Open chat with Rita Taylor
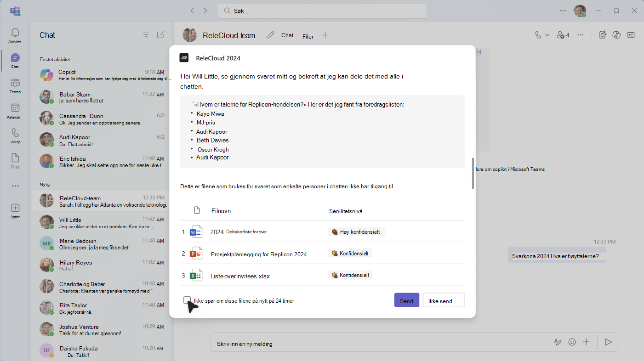 (x=103, y=308)
